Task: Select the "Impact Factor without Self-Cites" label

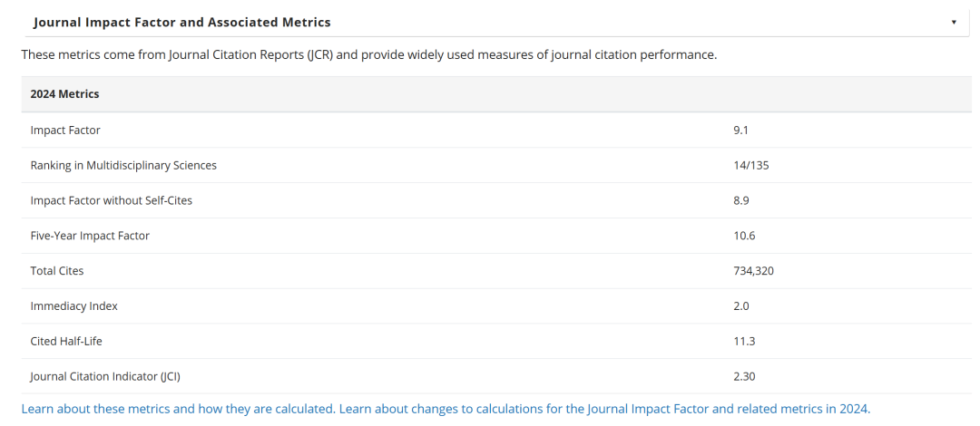Action: pyautogui.click(x=112, y=200)
